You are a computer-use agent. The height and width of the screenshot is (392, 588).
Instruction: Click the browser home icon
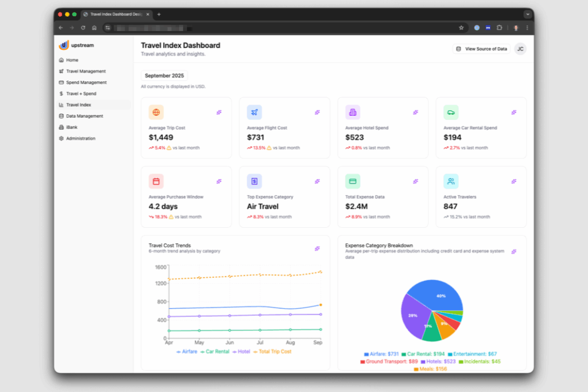coord(94,28)
